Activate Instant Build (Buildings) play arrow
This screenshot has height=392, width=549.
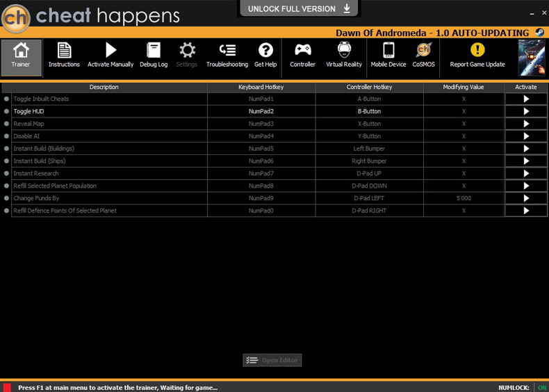point(526,149)
